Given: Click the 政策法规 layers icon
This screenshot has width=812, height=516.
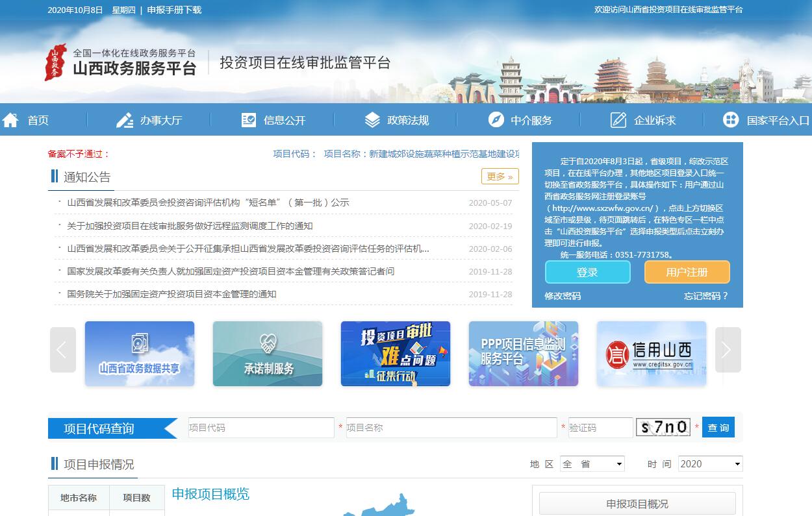Looking at the screenshot, I should (372, 120).
